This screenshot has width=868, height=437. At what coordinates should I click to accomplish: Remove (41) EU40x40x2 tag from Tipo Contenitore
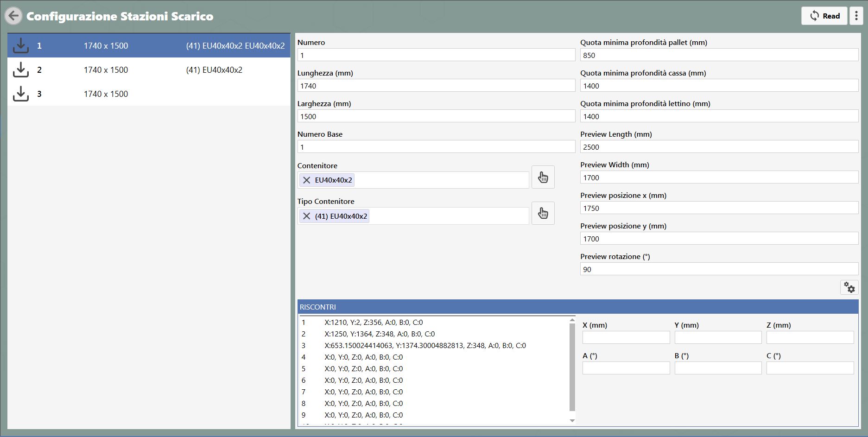(x=306, y=216)
